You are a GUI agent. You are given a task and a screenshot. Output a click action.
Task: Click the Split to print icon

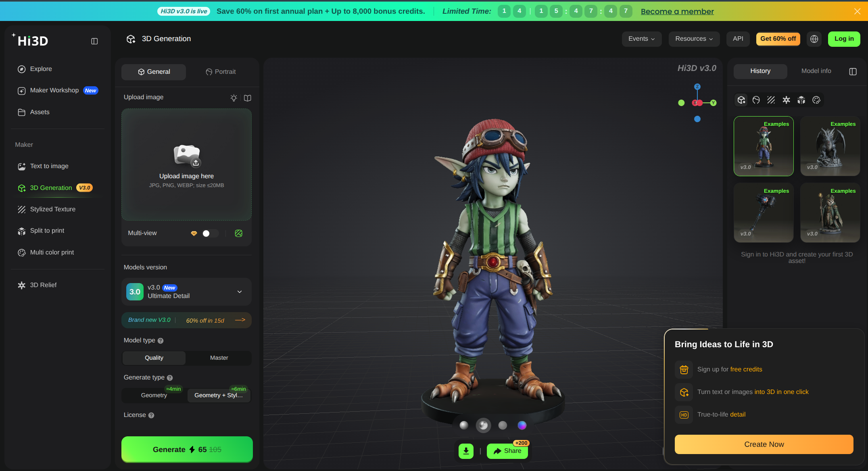pos(22,231)
